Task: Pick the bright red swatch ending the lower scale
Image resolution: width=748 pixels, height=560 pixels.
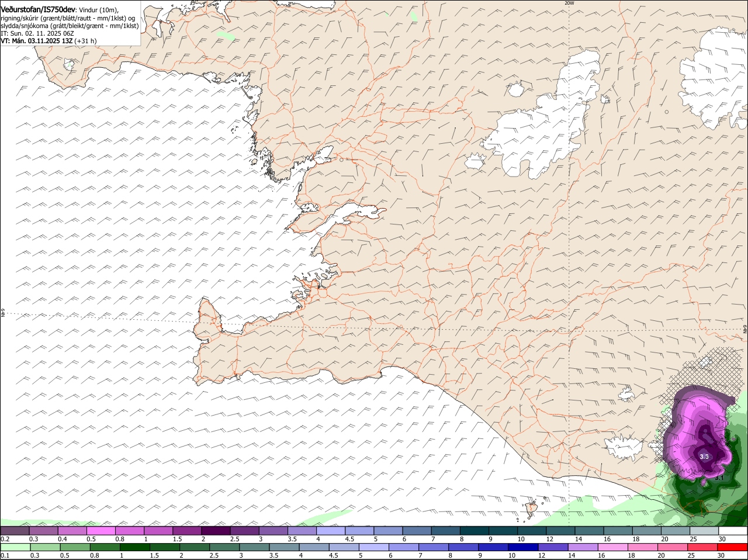Action: (x=732, y=547)
